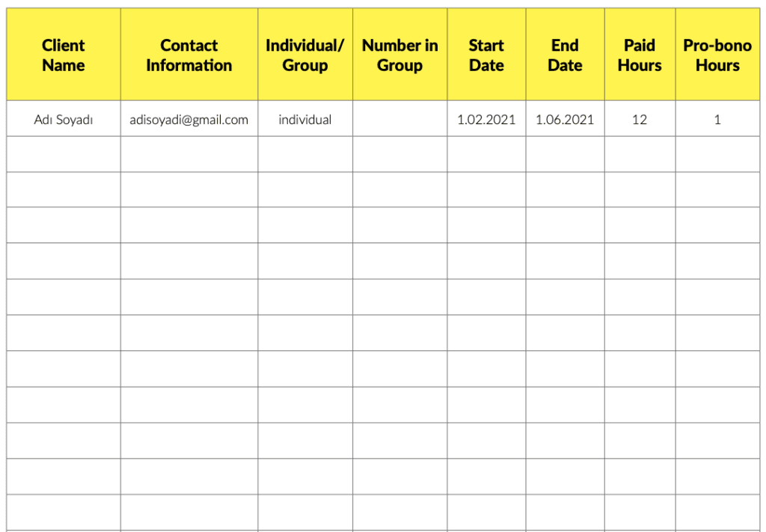The height and width of the screenshot is (532, 766).
Task: Click the Start Date column header
Action: [x=486, y=55]
